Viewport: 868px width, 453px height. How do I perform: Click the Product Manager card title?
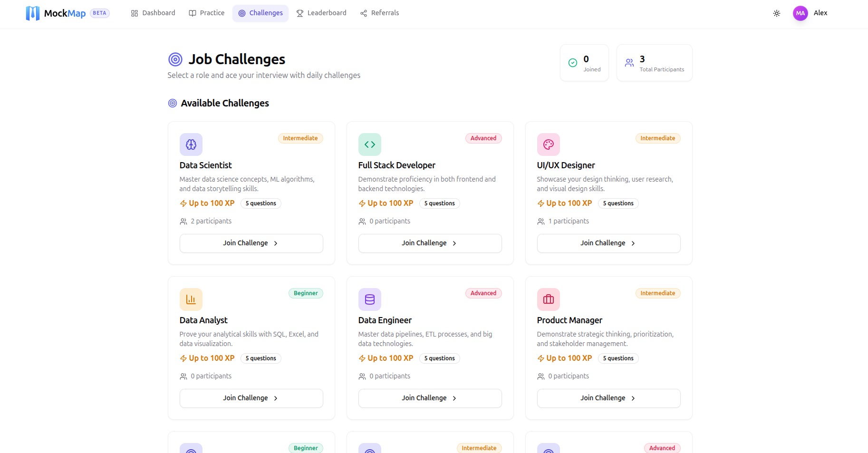pos(569,320)
